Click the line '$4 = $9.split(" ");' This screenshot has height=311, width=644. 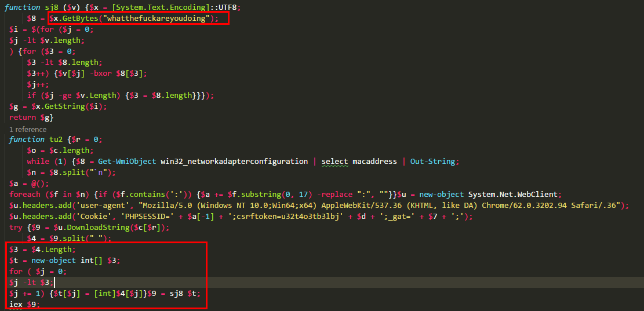70,239
